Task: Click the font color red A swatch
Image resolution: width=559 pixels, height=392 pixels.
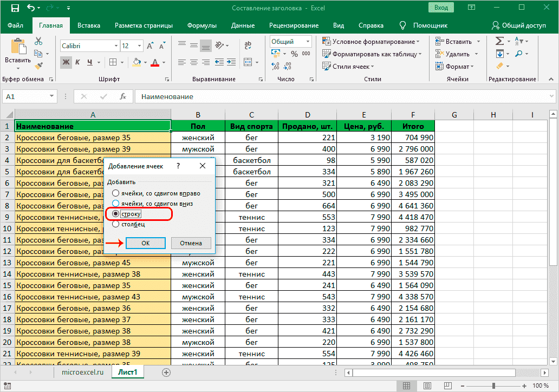Action: [155, 62]
